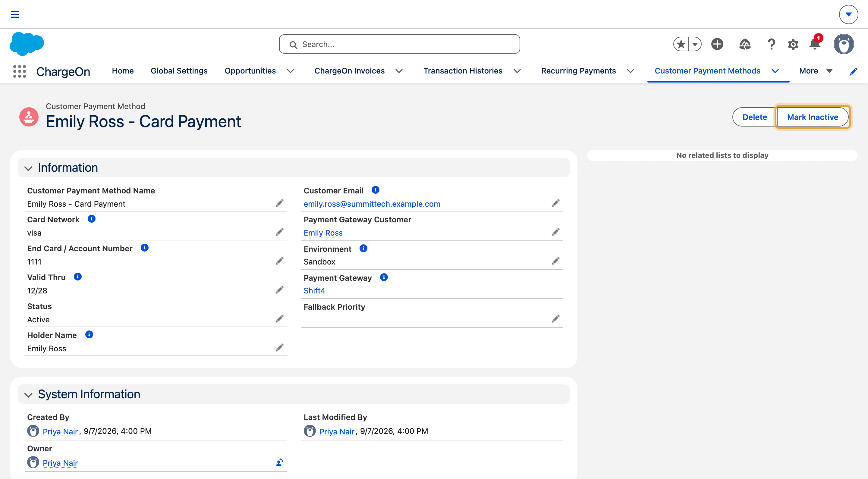This screenshot has height=479, width=868.
Task: Open Priya Nair link under Last Modified By
Action: point(336,431)
